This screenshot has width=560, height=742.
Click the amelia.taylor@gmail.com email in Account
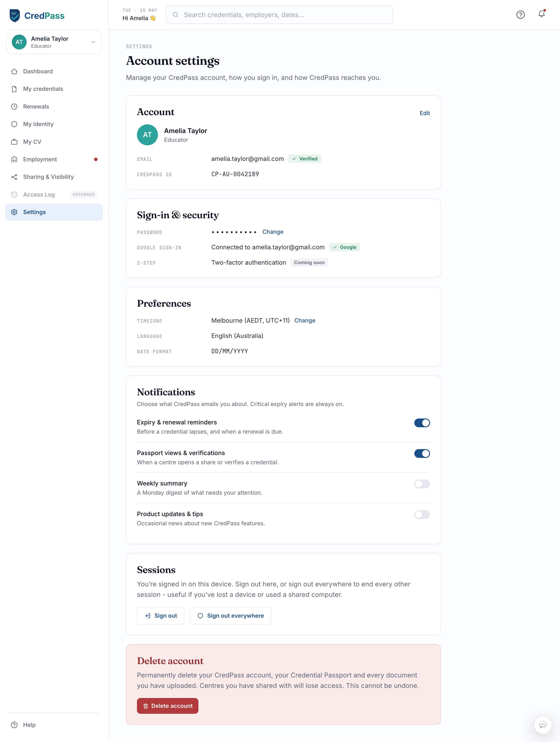(x=247, y=159)
